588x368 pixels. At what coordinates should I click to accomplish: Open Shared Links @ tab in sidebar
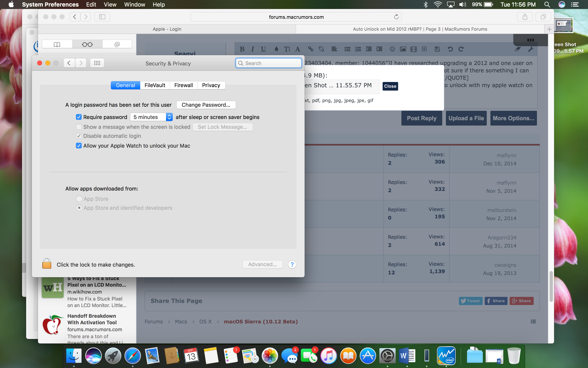117,45
